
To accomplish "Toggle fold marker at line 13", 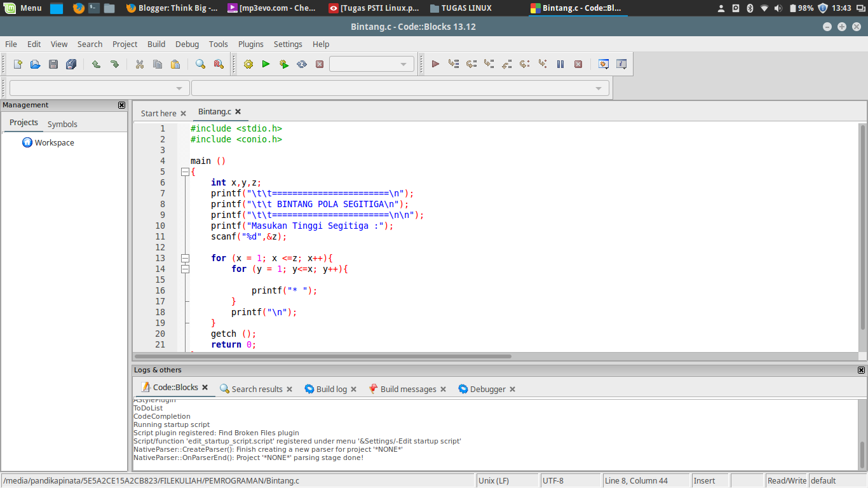I will [x=185, y=259].
